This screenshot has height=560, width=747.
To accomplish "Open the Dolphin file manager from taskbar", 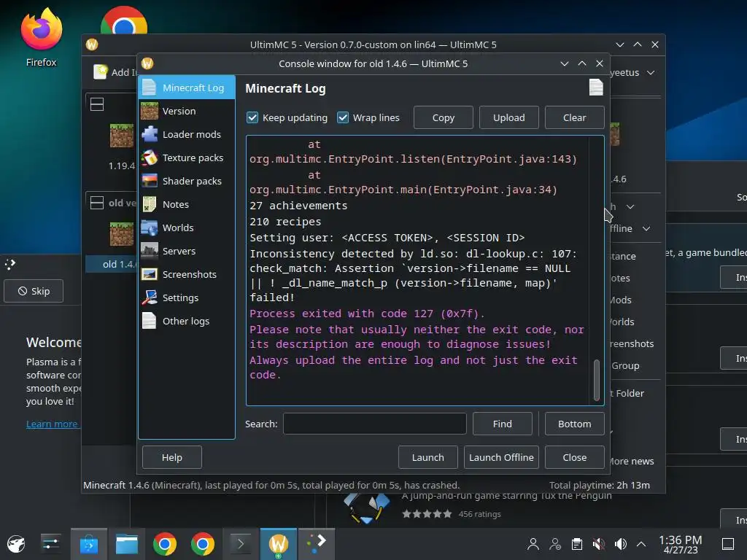I will coord(127,544).
